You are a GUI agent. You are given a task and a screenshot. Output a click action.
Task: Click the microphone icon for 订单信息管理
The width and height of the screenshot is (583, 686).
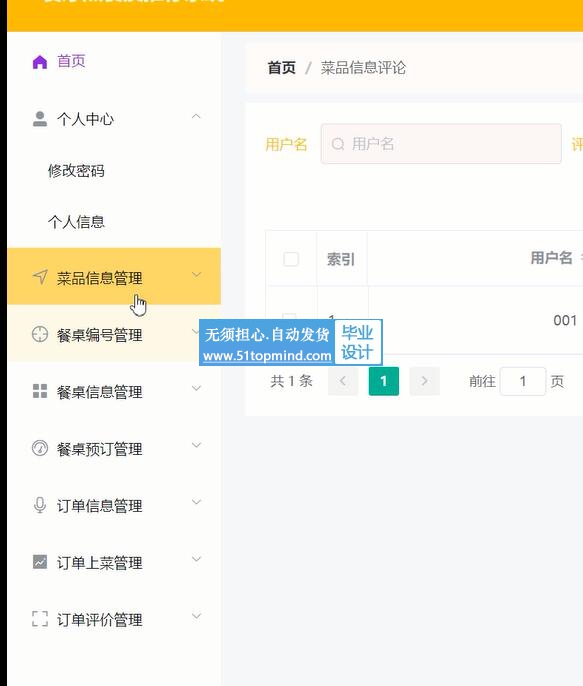[40, 505]
